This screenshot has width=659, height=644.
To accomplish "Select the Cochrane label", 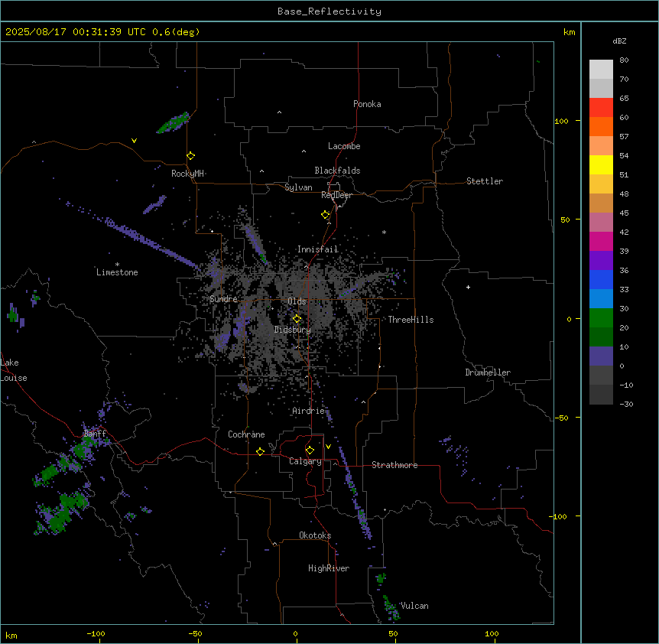I will point(246,434).
